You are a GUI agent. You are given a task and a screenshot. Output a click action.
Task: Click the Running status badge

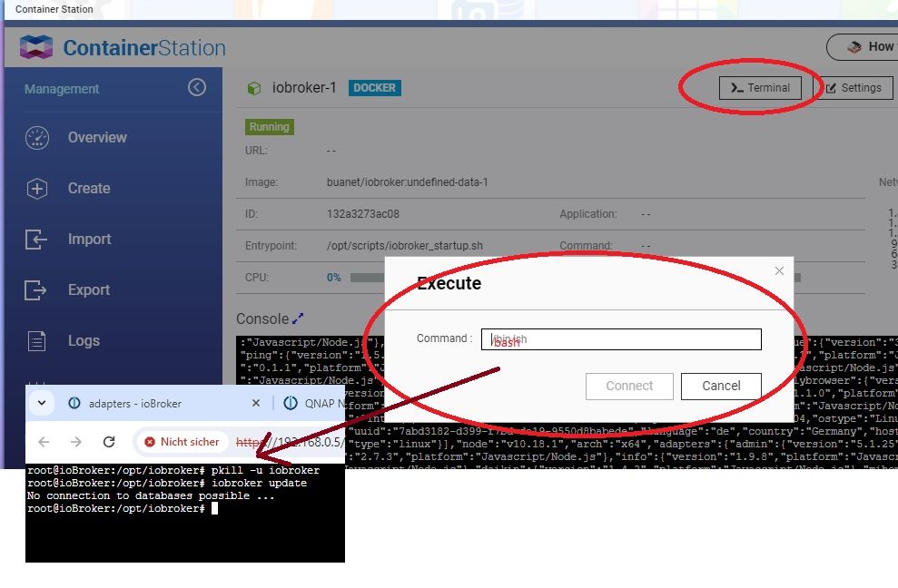tap(269, 126)
